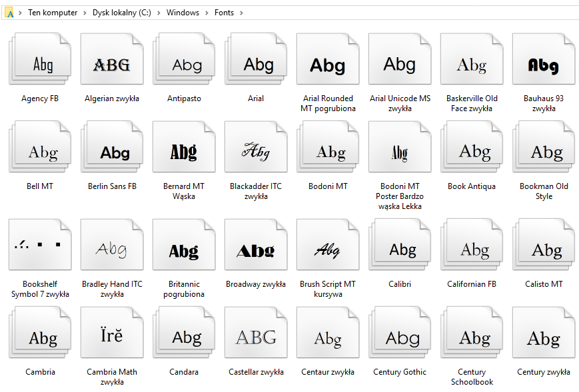
Task: Click the "Century Schoolbook" name label
Action: coord(472,377)
